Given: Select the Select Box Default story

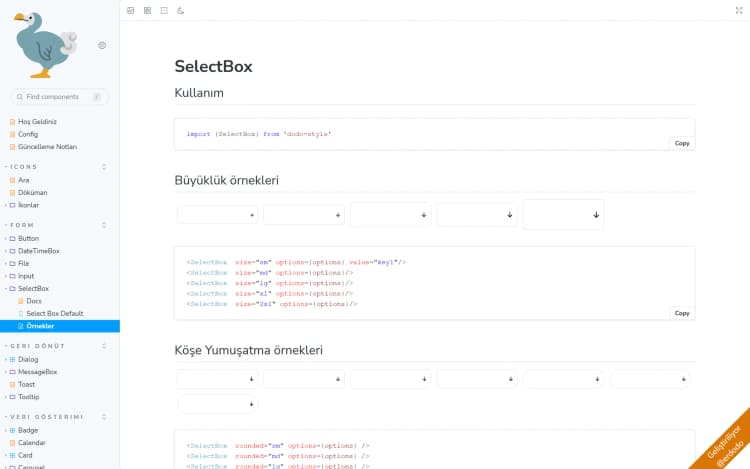Looking at the screenshot, I should pos(55,314).
